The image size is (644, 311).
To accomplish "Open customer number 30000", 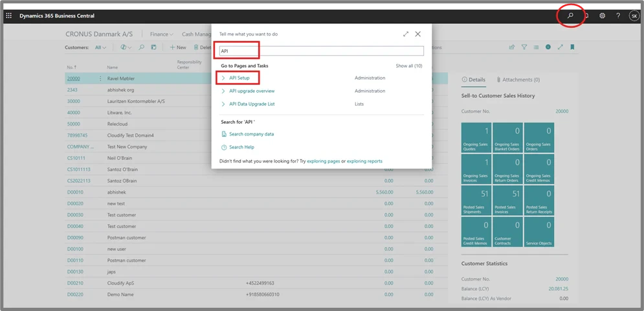I will [x=74, y=101].
